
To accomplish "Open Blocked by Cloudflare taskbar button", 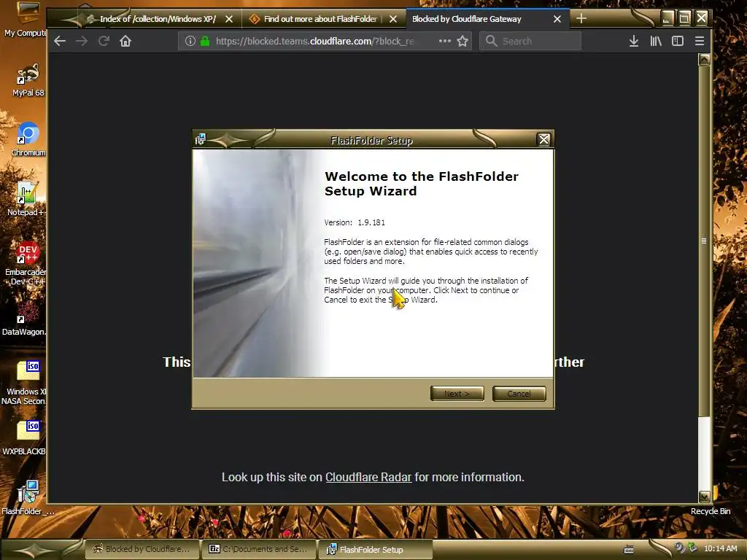I will (x=142, y=549).
